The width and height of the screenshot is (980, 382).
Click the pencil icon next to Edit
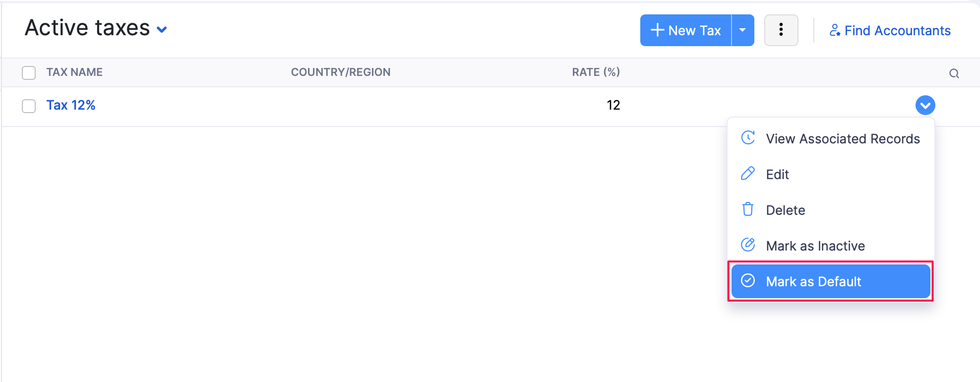coord(748,174)
